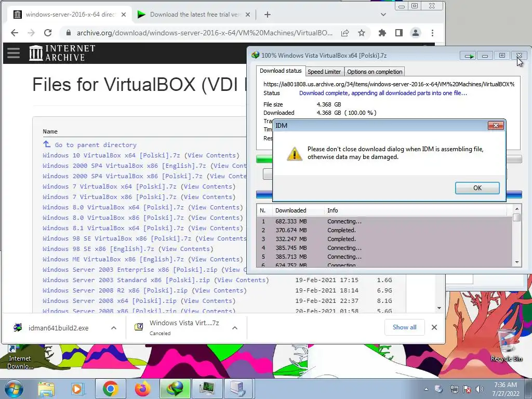Reload the archive.org page
Screen dimensions: 532x399
tap(48, 33)
